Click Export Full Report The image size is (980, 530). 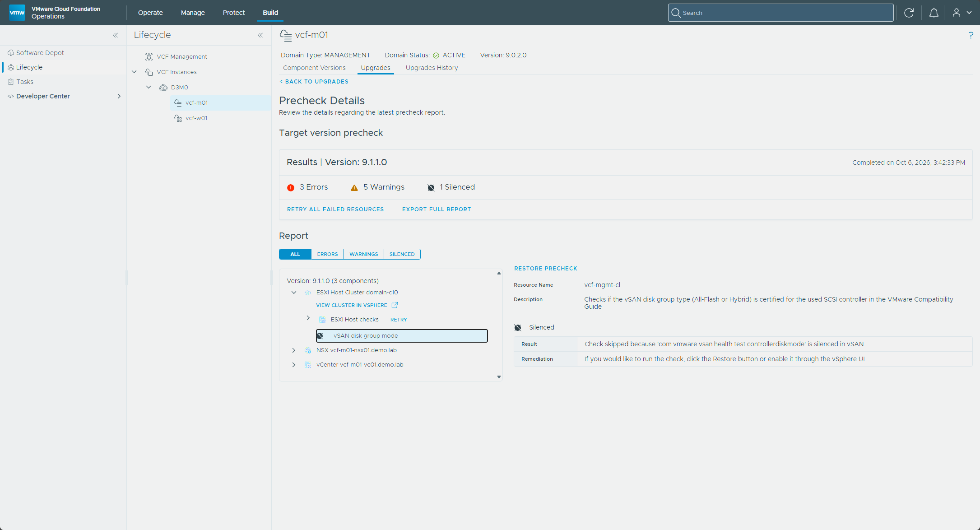coord(437,209)
